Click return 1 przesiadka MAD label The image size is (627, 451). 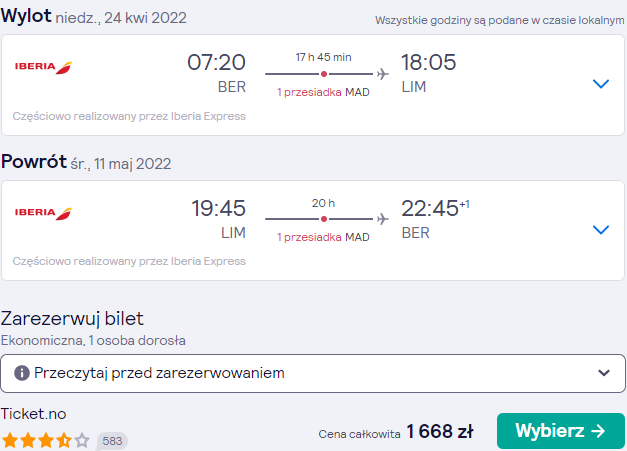pos(323,237)
